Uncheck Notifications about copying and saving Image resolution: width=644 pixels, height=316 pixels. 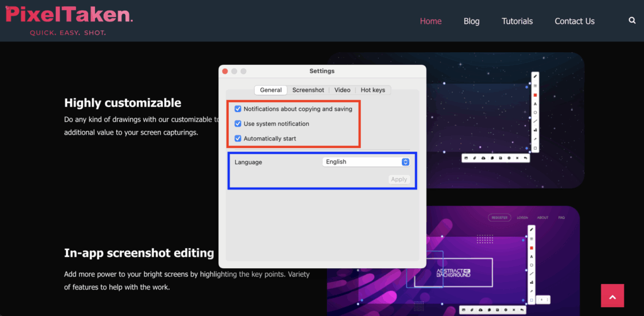pyautogui.click(x=238, y=109)
